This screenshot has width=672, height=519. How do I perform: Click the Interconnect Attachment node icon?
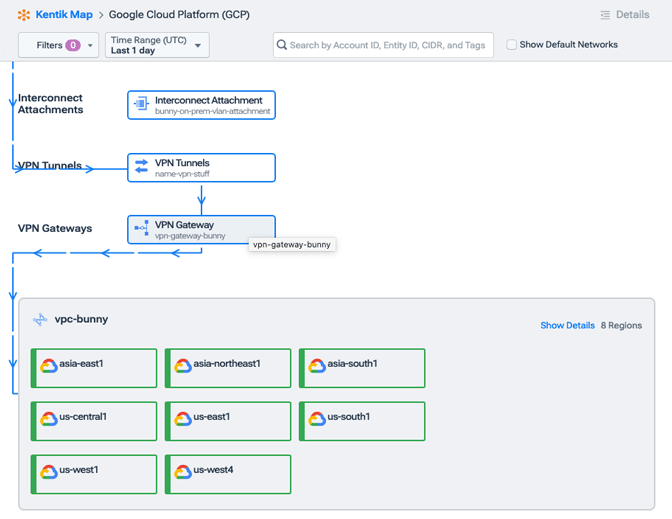(x=141, y=105)
